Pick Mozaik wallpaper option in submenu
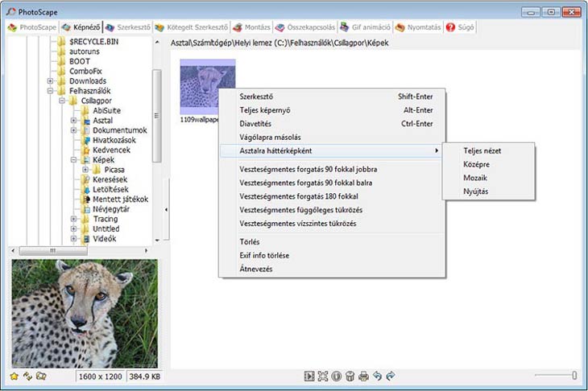The height and width of the screenshot is (391, 588). (476, 178)
